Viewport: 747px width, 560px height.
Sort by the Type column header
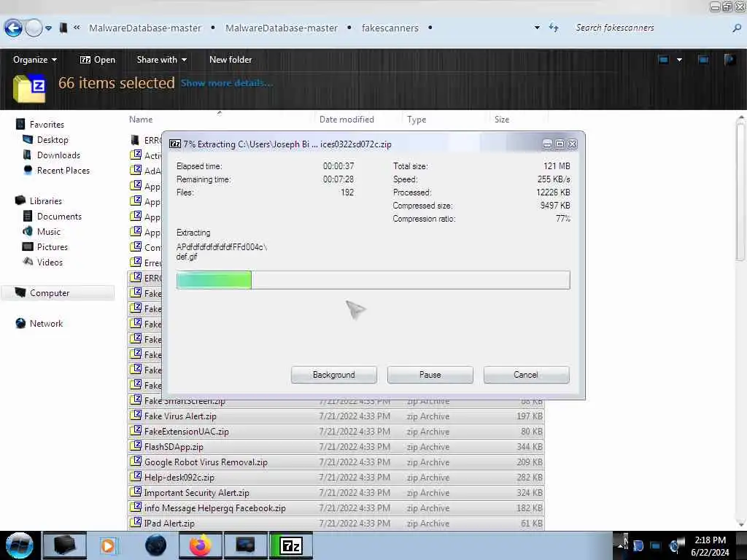pos(417,120)
